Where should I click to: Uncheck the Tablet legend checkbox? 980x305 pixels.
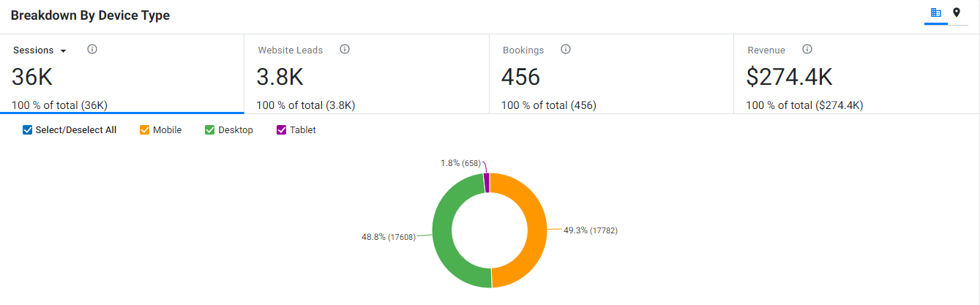click(281, 130)
